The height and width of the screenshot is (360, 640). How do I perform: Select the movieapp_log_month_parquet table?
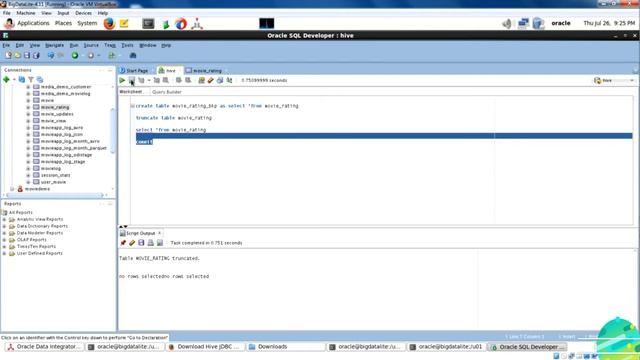pyautogui.click(x=73, y=148)
